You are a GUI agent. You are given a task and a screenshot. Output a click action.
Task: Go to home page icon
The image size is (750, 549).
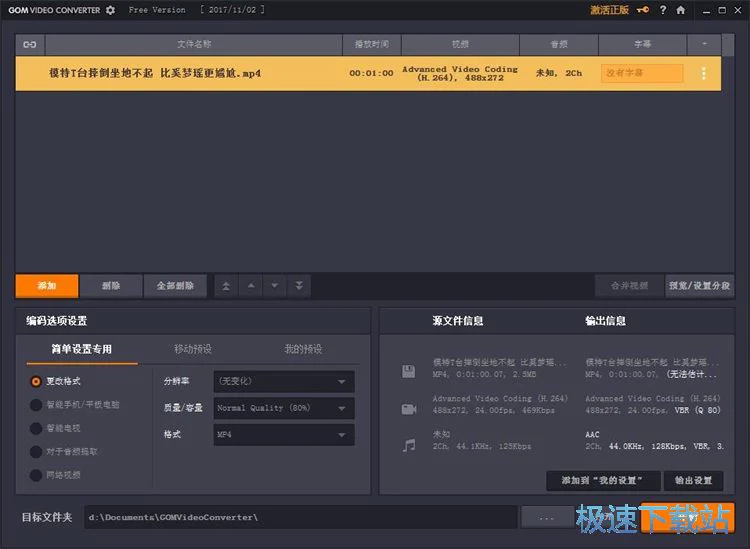coord(681,10)
